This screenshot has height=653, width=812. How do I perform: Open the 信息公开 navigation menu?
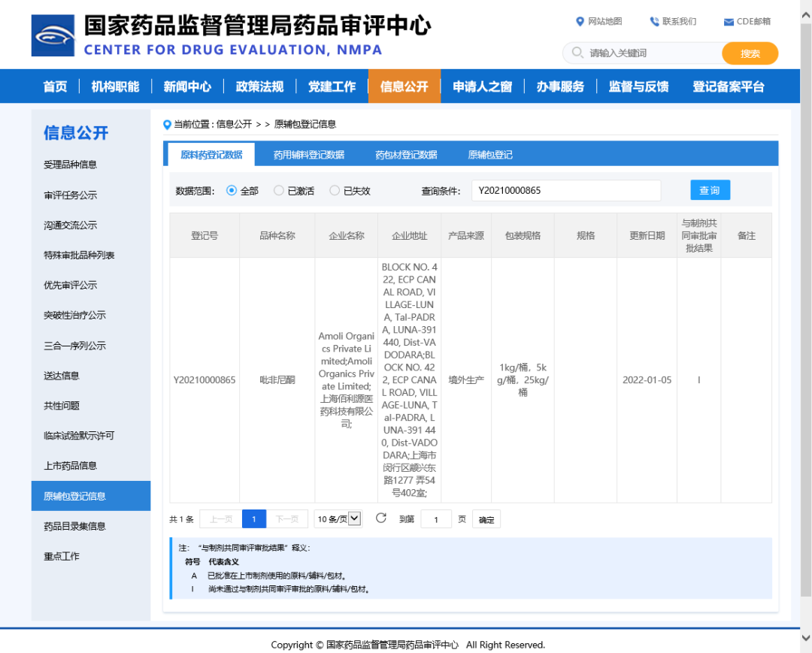click(x=404, y=86)
